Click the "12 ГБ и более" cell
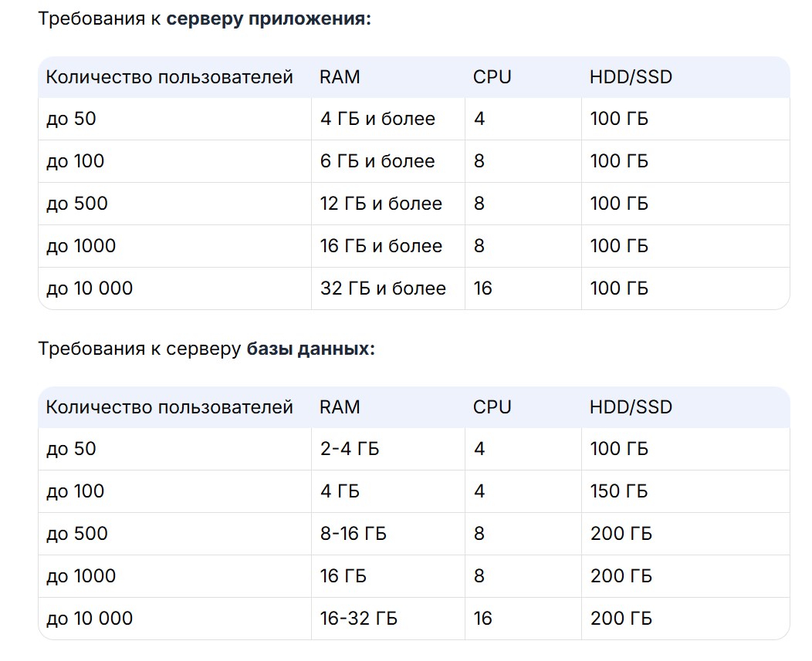This screenshot has width=812, height=661. coord(381,204)
